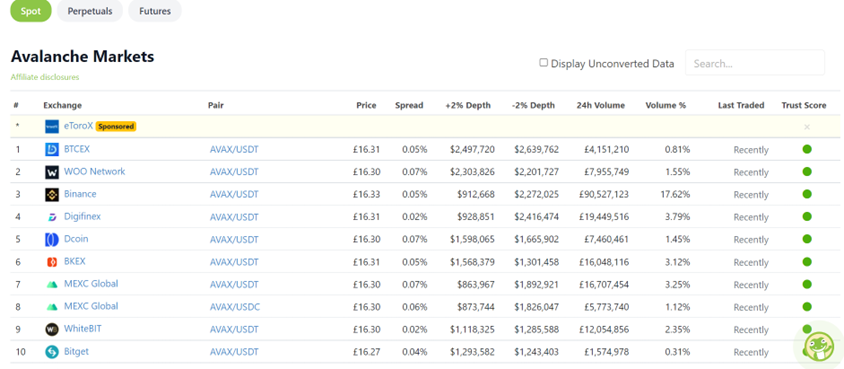Open the AVAX/USDT pair on Bitget row
This screenshot has height=369, width=844.
tap(234, 352)
